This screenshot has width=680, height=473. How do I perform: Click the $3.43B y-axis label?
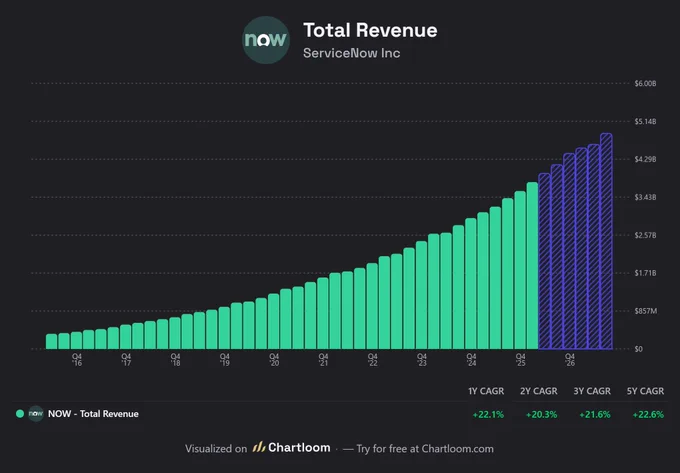645,197
